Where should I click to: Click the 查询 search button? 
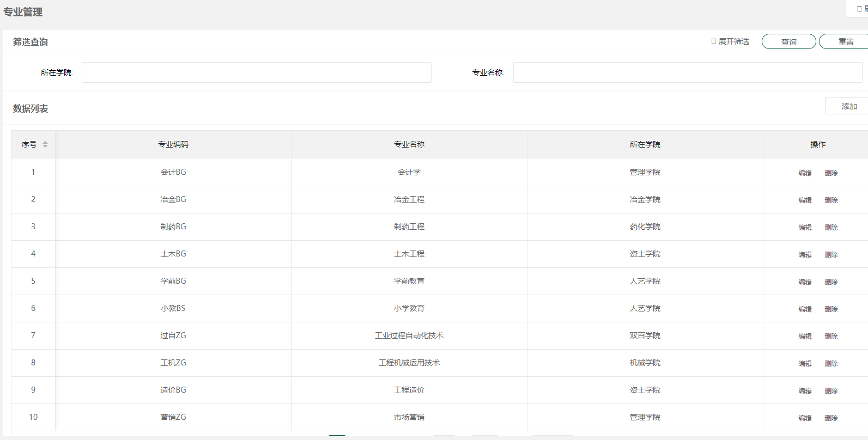788,42
